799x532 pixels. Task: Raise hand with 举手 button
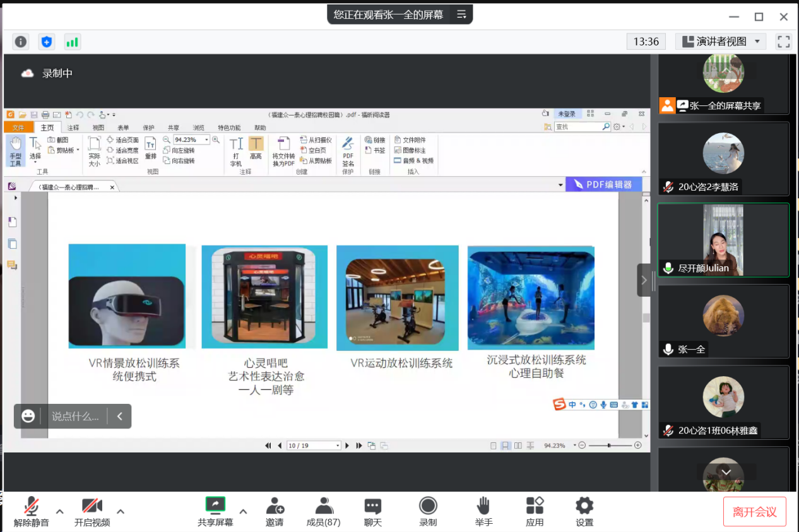pyautogui.click(x=483, y=511)
